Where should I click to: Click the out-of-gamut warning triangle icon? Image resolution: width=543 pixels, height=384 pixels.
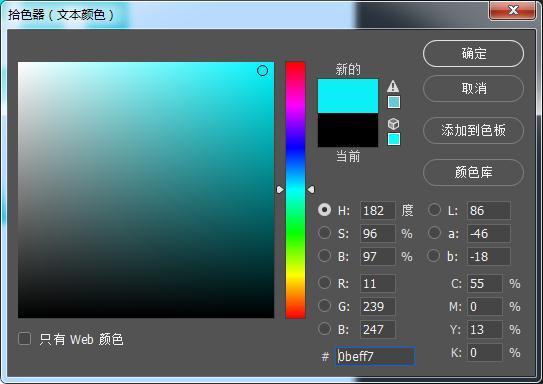(393, 86)
